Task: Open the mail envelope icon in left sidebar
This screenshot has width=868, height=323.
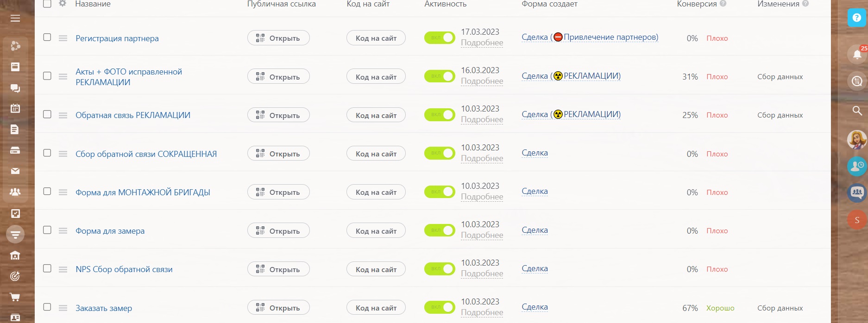Action: point(15,171)
